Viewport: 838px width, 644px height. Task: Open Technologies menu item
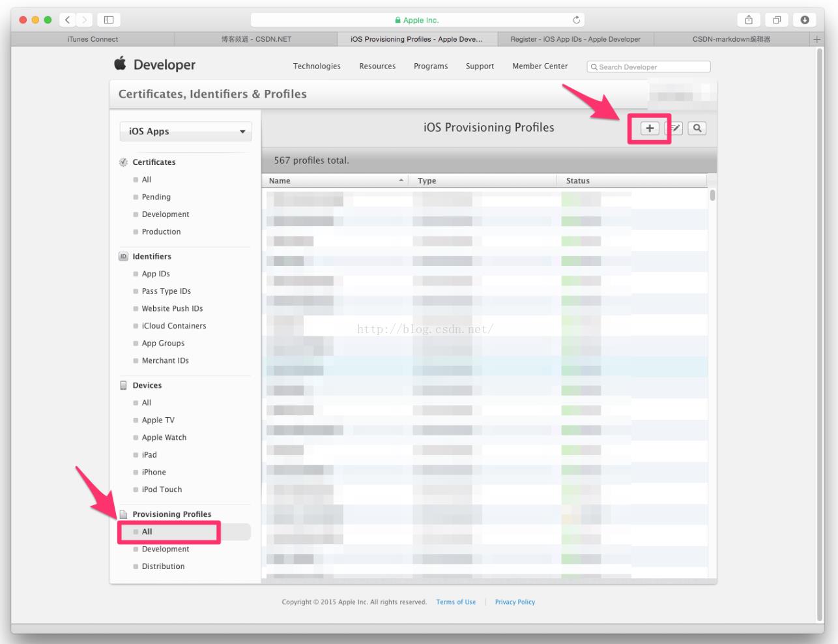click(x=317, y=66)
